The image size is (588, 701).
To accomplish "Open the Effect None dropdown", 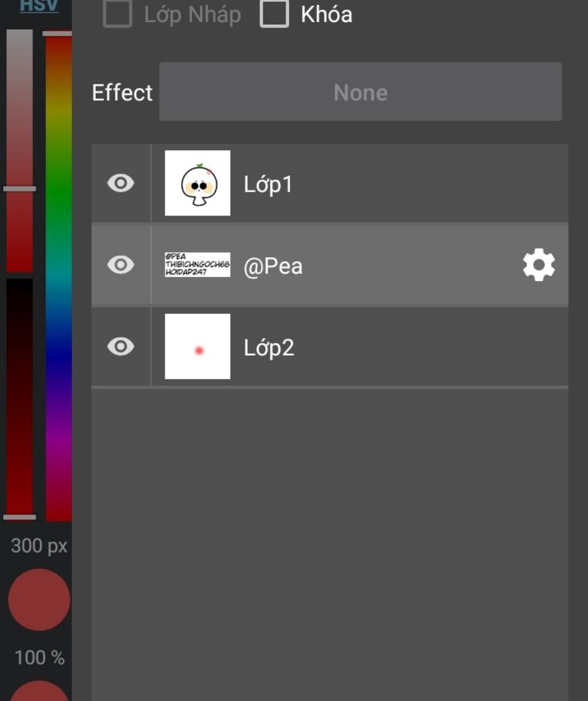I will coord(361,92).
